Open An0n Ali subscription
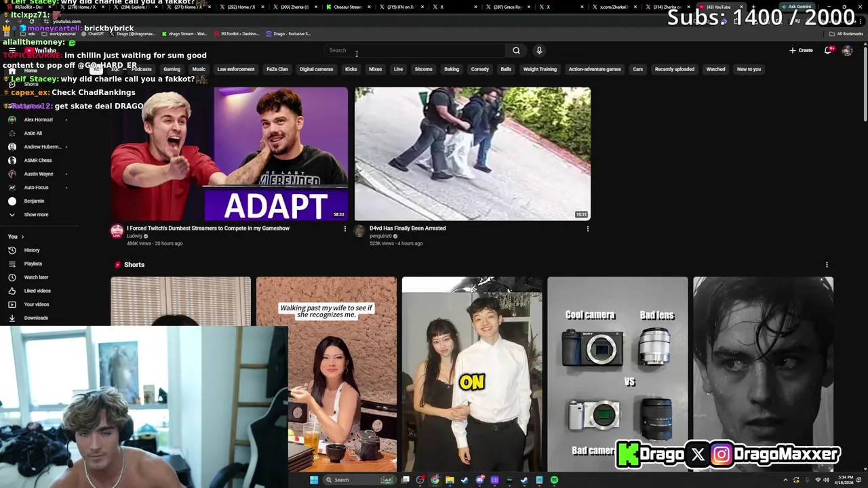The image size is (868, 488). coord(39,134)
